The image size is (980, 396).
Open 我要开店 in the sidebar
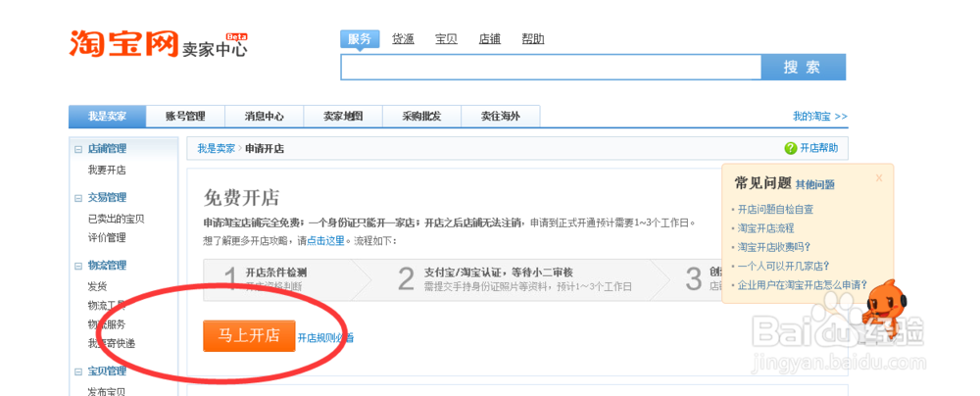pos(107,171)
